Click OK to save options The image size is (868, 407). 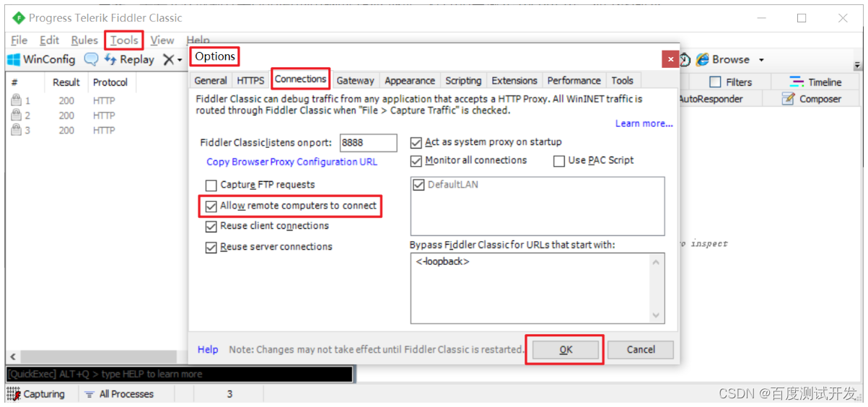566,350
